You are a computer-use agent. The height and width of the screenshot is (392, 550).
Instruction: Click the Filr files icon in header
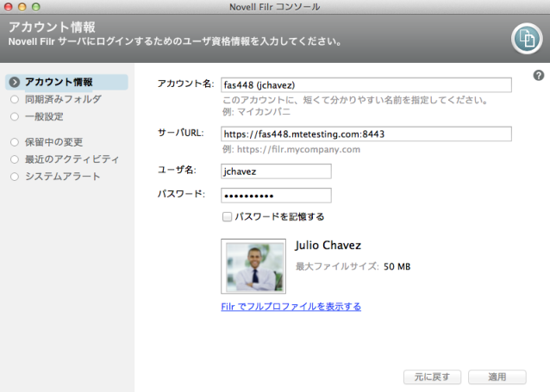[527, 39]
